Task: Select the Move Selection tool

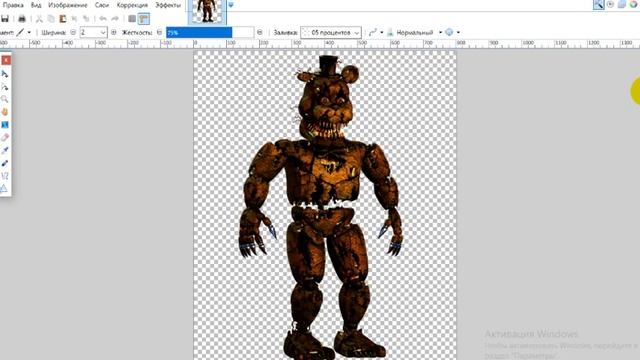Action: (x=5, y=87)
